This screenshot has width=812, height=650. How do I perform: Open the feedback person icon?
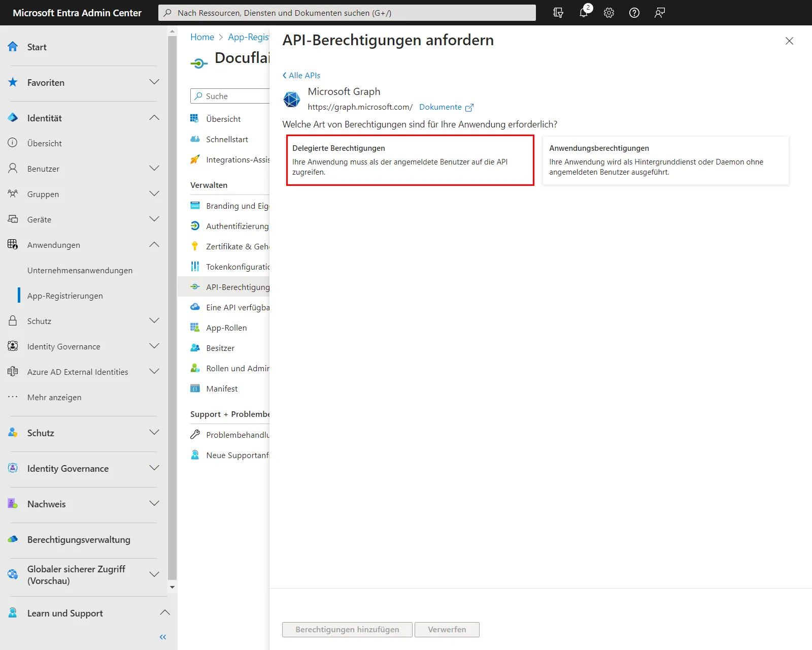[660, 13]
